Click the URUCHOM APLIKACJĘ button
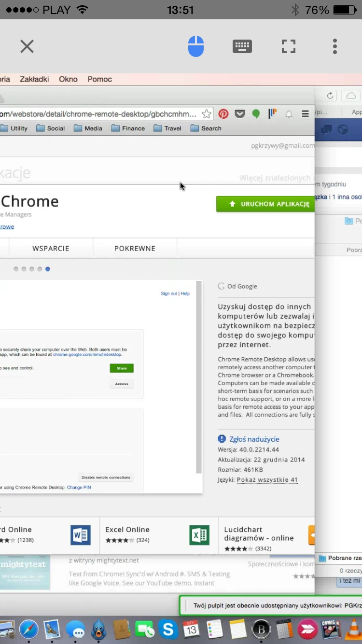Viewport: 362px width, 644px height. tap(265, 204)
